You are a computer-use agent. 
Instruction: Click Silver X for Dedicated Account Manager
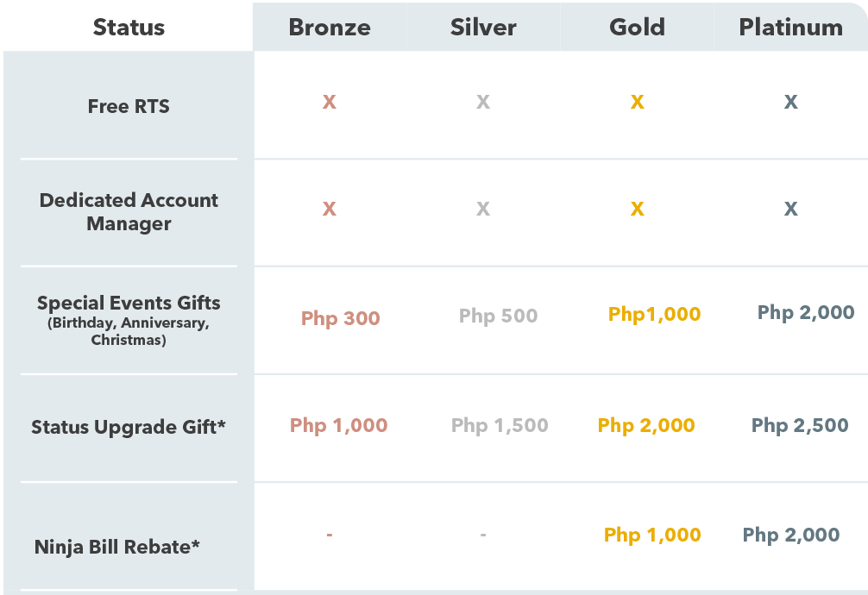pos(483,209)
